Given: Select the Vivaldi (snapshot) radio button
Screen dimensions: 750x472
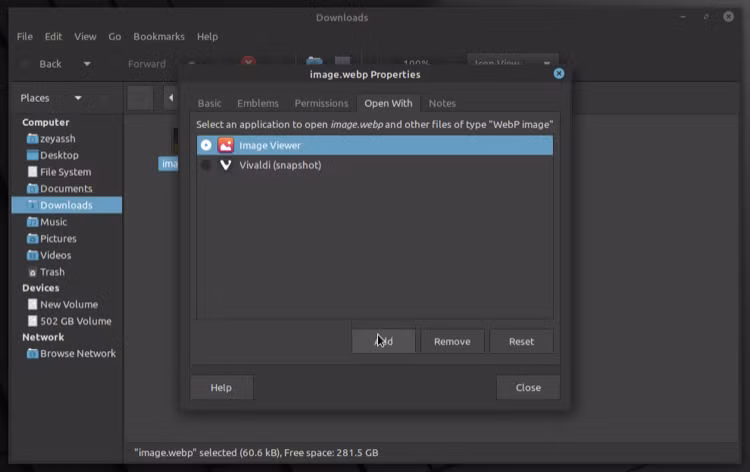Looking at the screenshot, I should coord(206,165).
